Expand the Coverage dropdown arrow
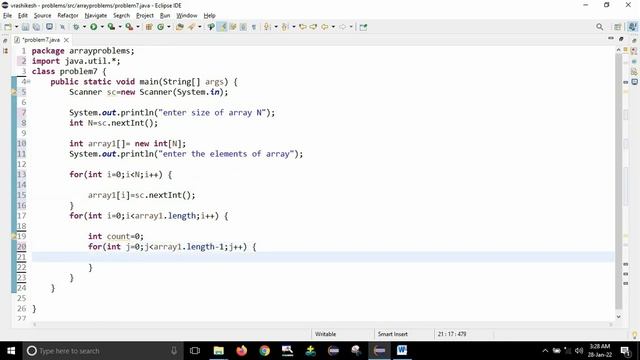Image resolution: width=640 pixels, height=360 pixels. (120, 27)
